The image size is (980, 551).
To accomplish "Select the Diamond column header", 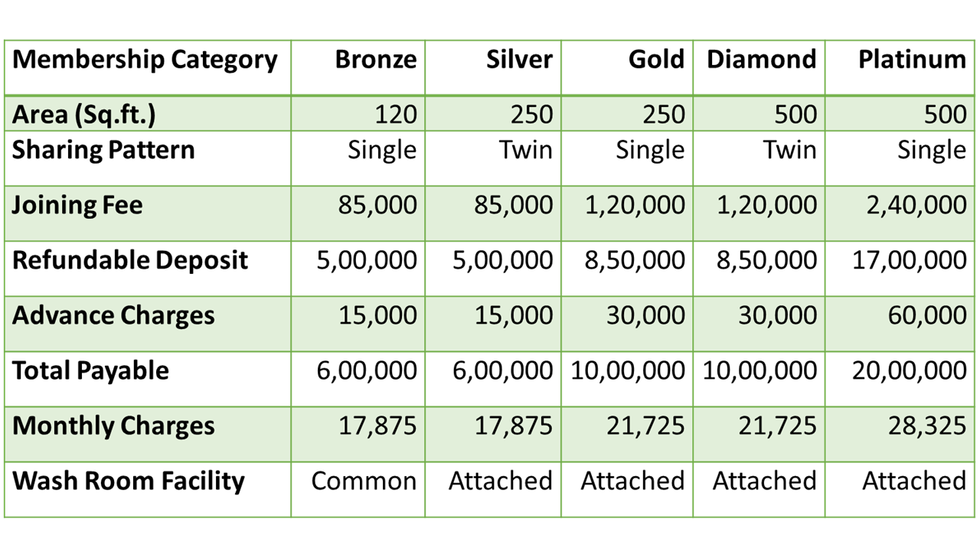I will [x=759, y=67].
